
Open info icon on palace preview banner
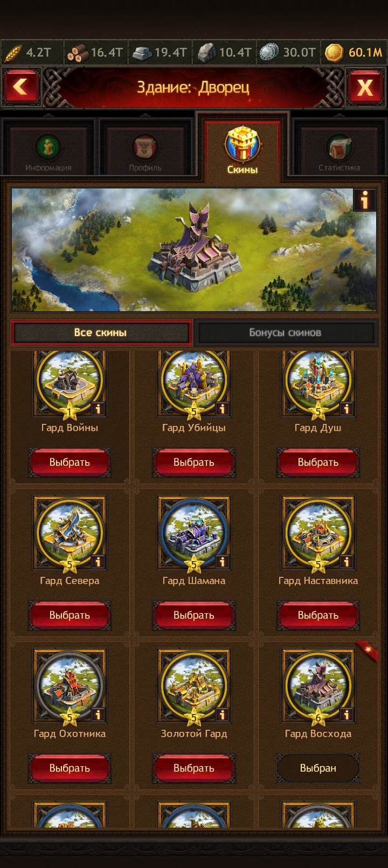tap(365, 200)
